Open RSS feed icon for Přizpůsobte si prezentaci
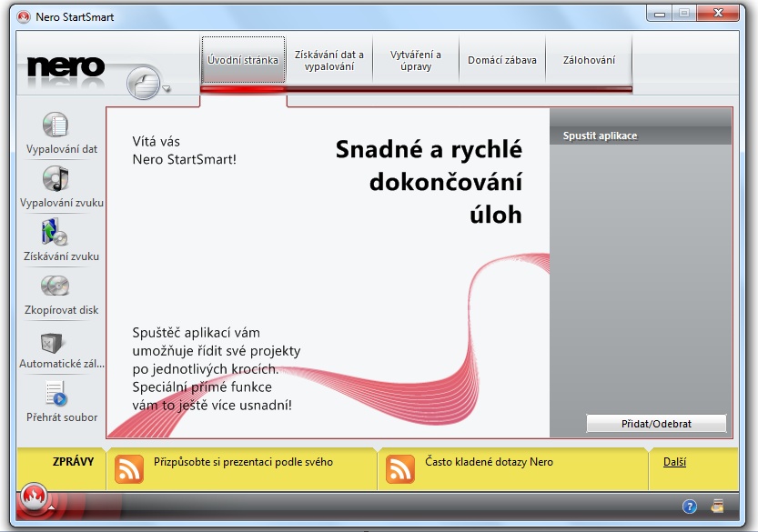 click(129, 468)
